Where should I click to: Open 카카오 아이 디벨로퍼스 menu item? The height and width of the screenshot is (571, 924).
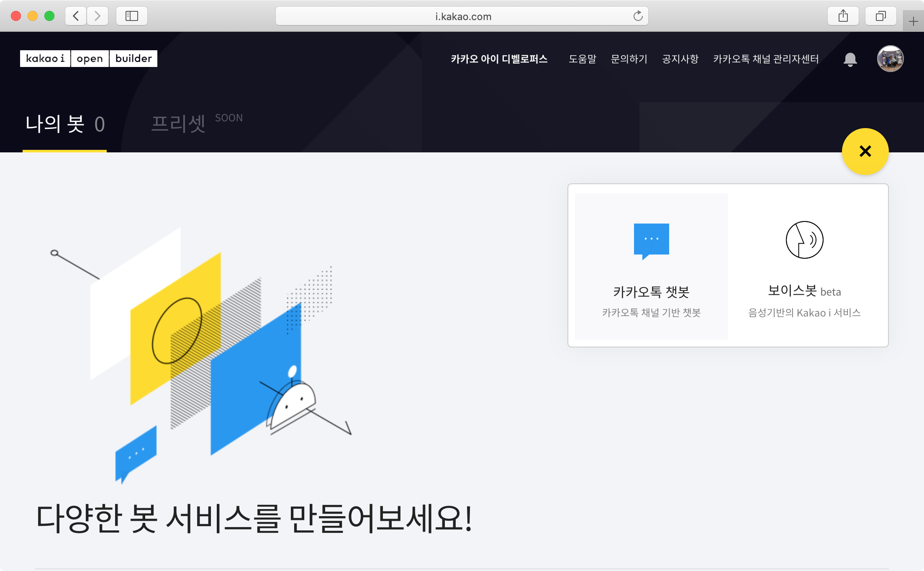499,59
